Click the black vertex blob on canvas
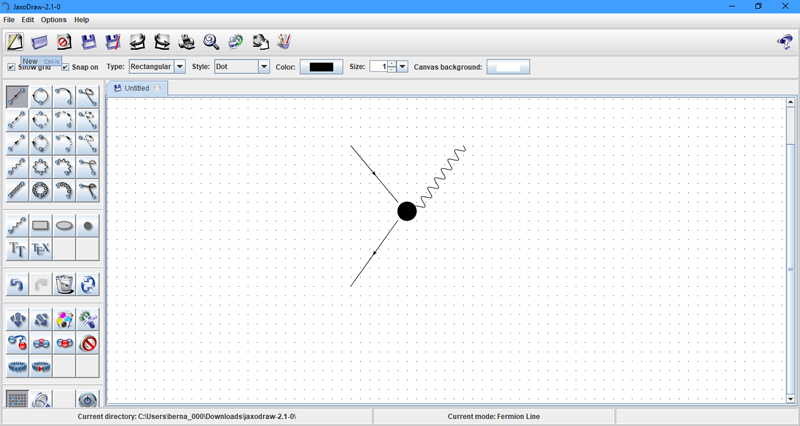 (407, 211)
